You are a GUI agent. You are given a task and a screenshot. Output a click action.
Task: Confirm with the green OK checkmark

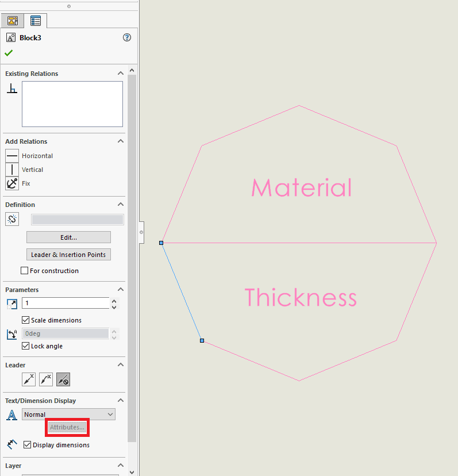pyautogui.click(x=9, y=53)
